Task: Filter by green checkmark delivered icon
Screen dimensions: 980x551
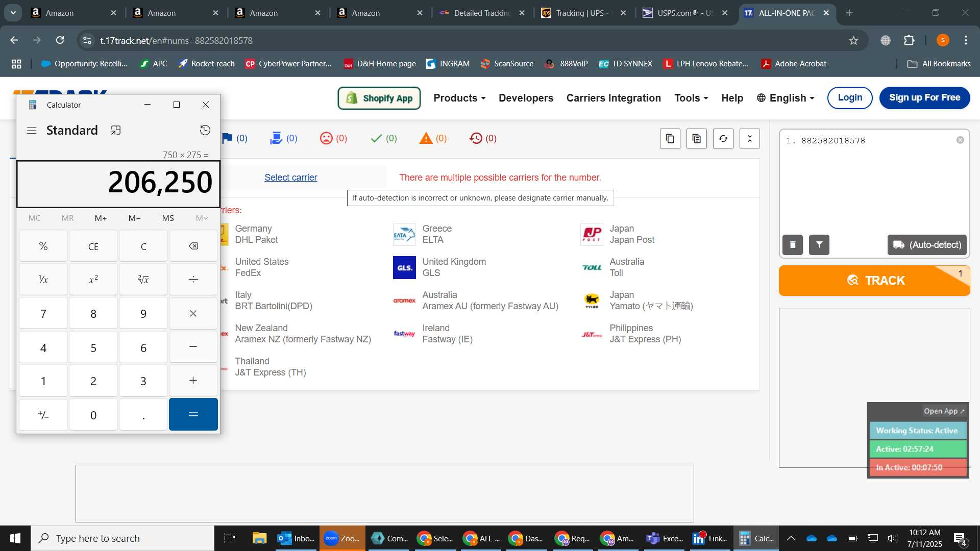Action: [x=383, y=138]
